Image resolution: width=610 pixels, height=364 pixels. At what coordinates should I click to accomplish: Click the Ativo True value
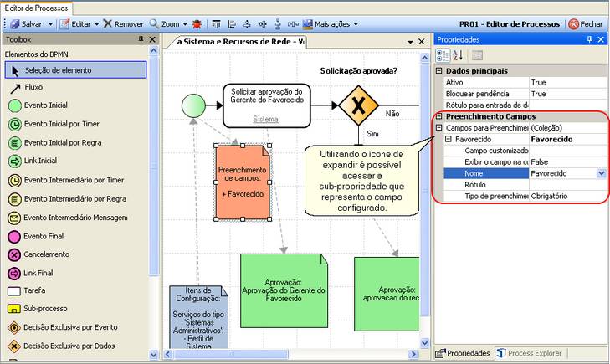click(x=568, y=83)
